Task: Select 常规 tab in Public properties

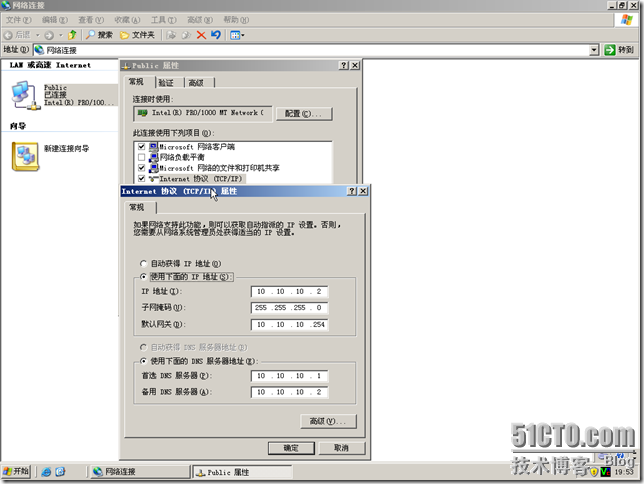Action: click(x=136, y=82)
